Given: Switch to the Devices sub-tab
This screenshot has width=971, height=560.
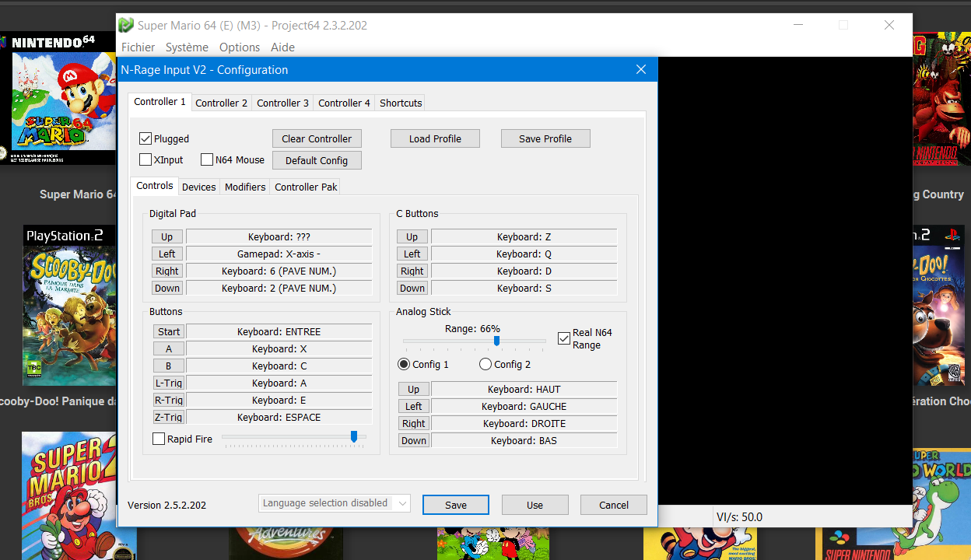Looking at the screenshot, I should [x=199, y=187].
